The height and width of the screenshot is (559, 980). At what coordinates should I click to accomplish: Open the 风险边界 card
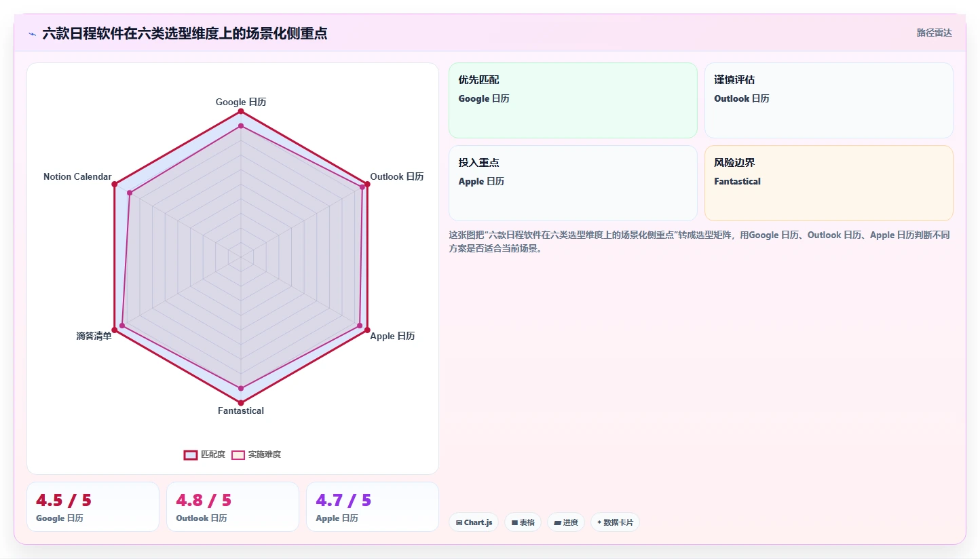pos(829,183)
